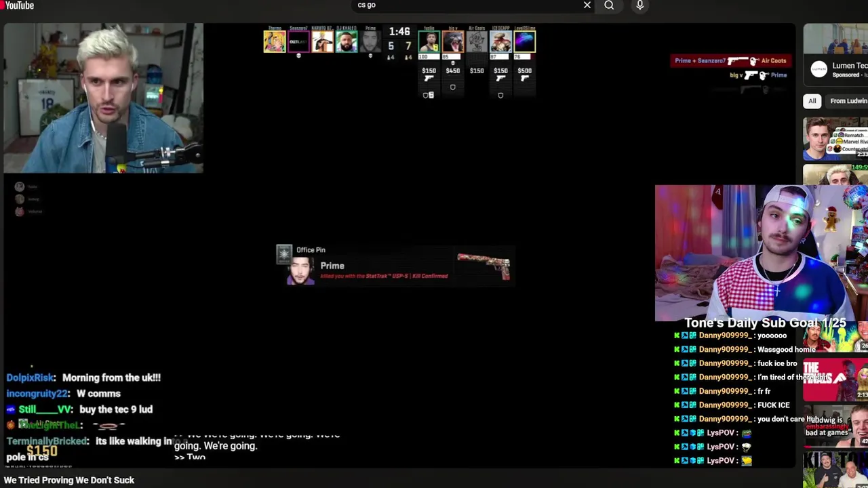Image resolution: width=868 pixels, height=488 pixels.
Task: Start voice search with the microphone icon
Action: click(x=639, y=5)
